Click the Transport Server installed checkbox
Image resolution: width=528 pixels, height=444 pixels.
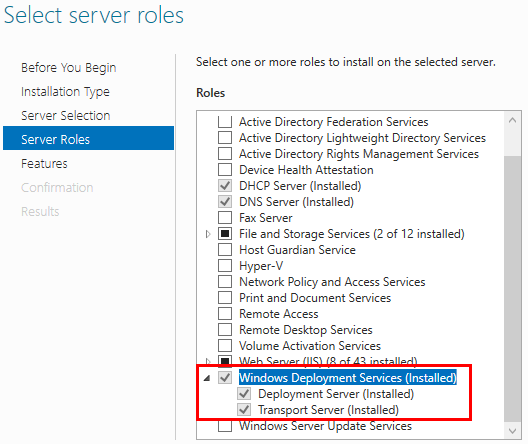pos(244,410)
